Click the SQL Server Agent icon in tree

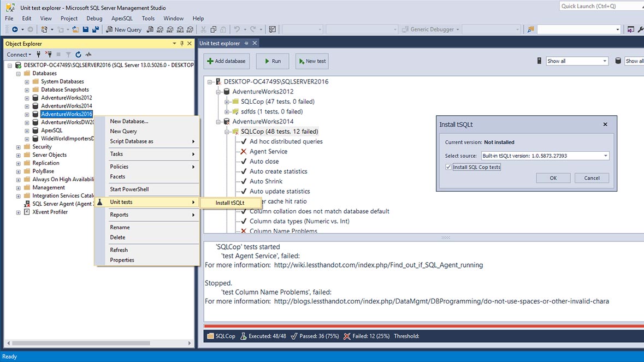point(27,204)
